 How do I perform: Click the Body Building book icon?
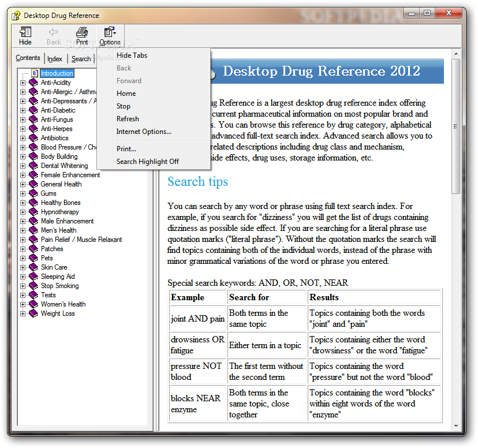pos(33,156)
